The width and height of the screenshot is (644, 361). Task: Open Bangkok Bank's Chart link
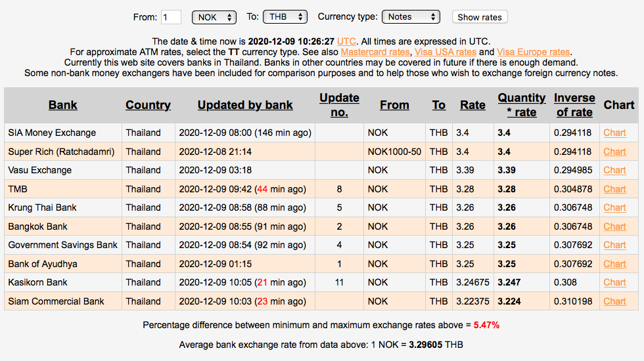pyautogui.click(x=614, y=226)
